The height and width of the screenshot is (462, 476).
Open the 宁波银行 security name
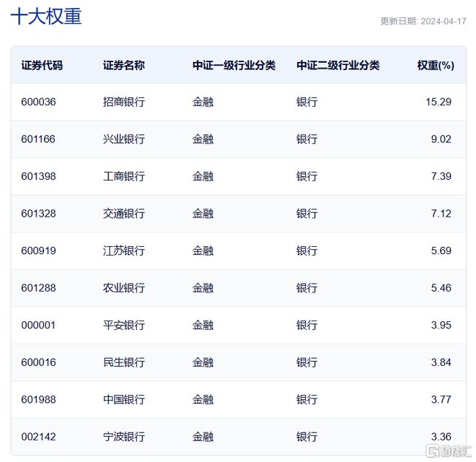124,437
